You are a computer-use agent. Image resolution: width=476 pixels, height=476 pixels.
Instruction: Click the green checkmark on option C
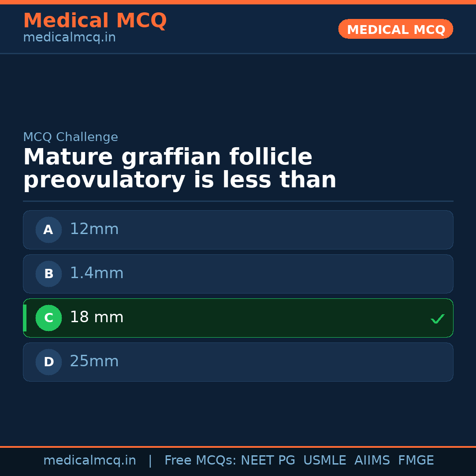437,319
